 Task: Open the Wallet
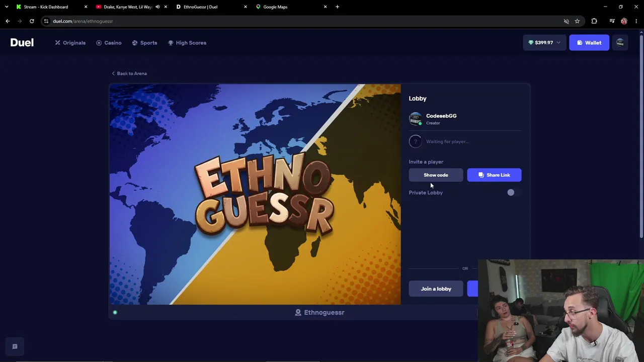589,43
